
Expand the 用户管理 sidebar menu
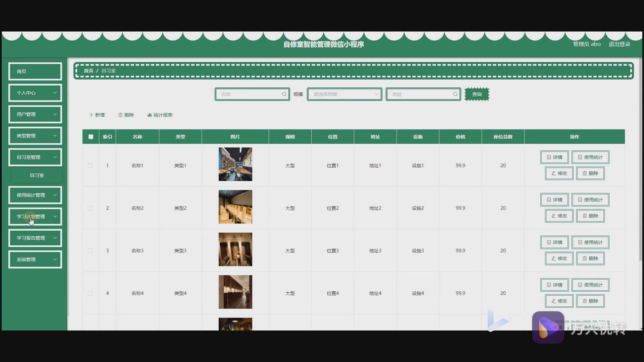pos(35,114)
